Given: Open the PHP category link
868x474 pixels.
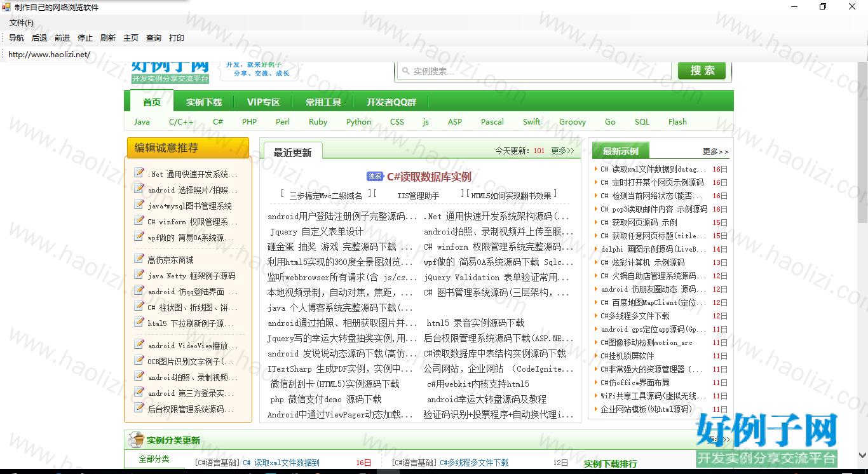Looking at the screenshot, I should (249, 122).
